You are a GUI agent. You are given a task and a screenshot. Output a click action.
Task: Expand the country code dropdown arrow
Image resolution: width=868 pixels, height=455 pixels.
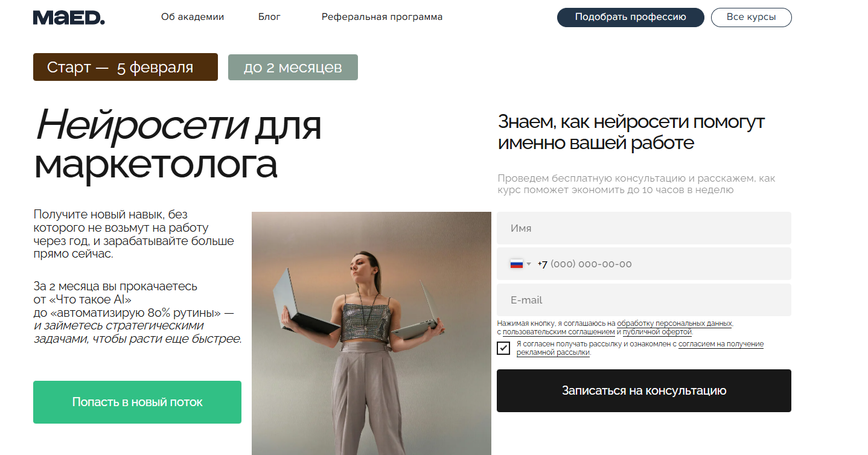click(x=529, y=264)
